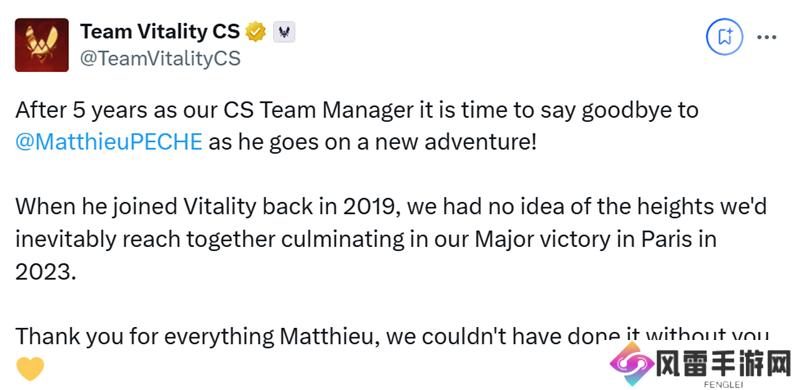800x390 pixels.
Task: Click the Team Vitality CS display name
Action: [160, 32]
